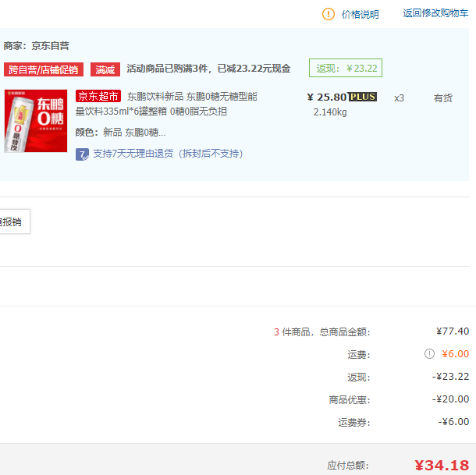
Task: Click the partially visible 报销 button
Action: pyautogui.click(x=14, y=222)
